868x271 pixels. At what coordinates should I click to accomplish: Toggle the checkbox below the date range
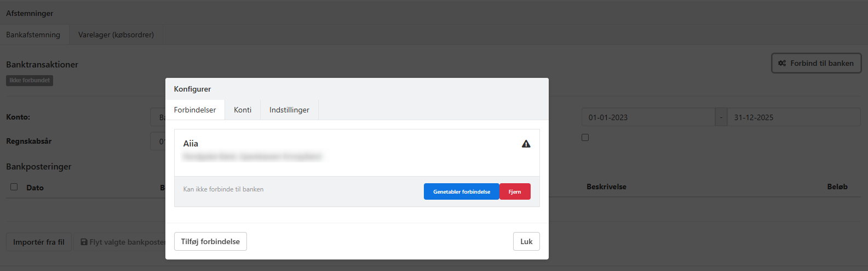[585, 137]
